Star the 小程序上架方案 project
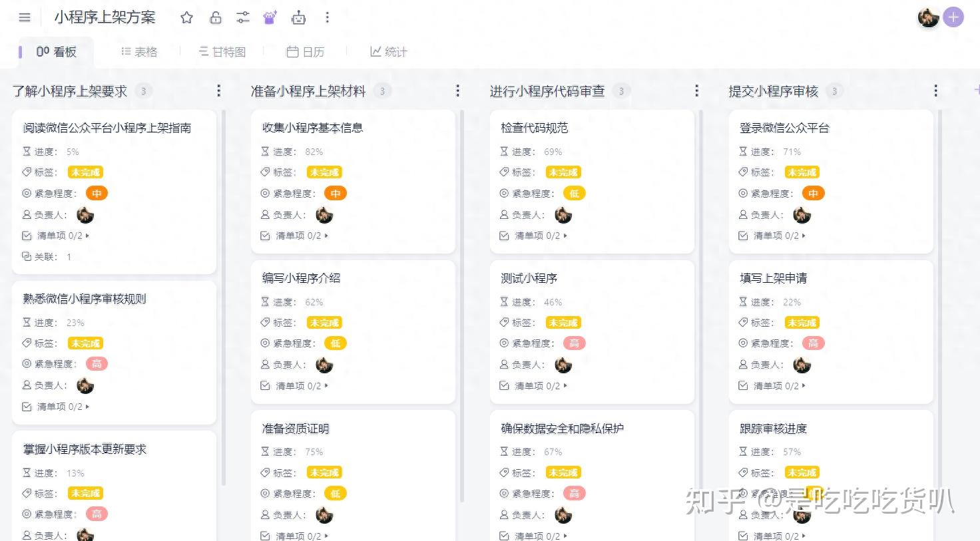 pos(187,18)
